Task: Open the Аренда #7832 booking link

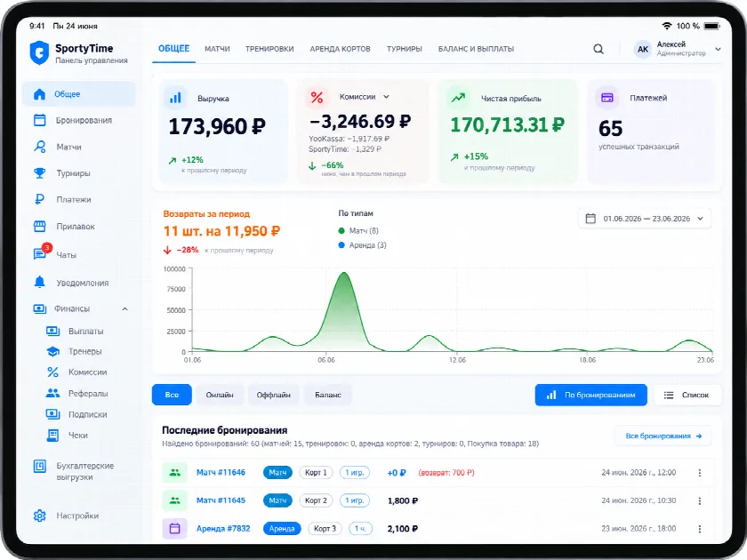Action: [223, 529]
